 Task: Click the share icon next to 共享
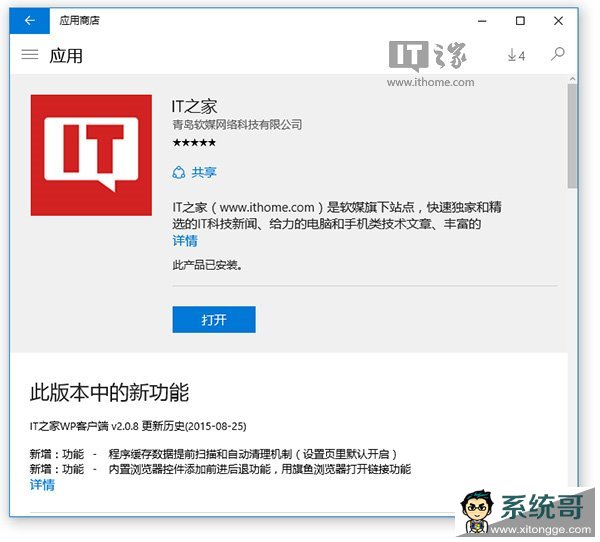179,173
